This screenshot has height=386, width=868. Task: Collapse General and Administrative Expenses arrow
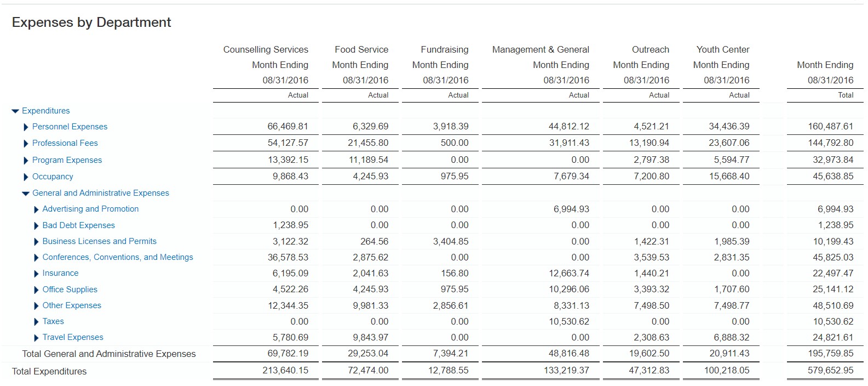click(25, 194)
